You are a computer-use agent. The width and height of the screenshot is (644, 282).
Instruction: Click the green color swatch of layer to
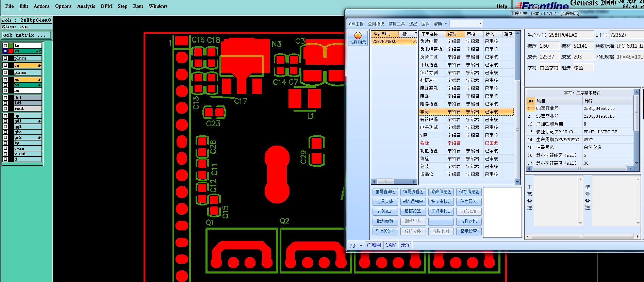point(11,46)
